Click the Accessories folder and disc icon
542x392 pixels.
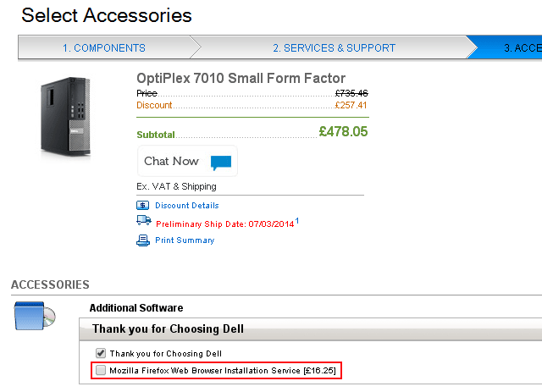[x=36, y=316]
